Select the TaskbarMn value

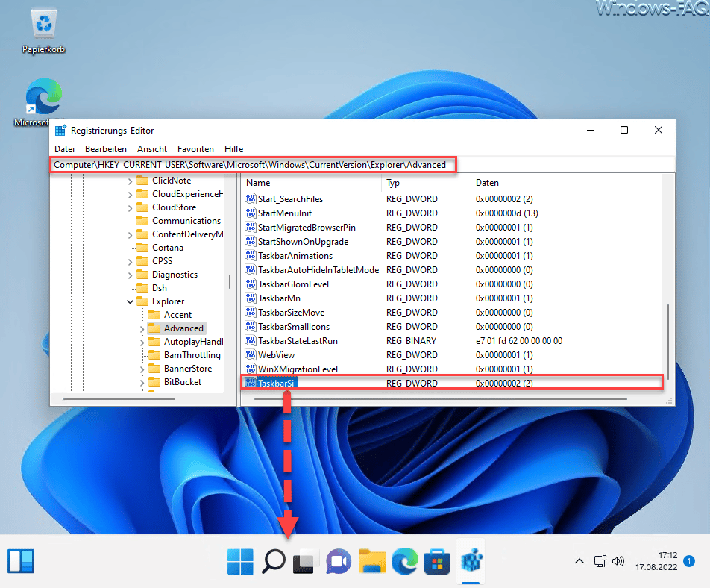click(x=279, y=298)
